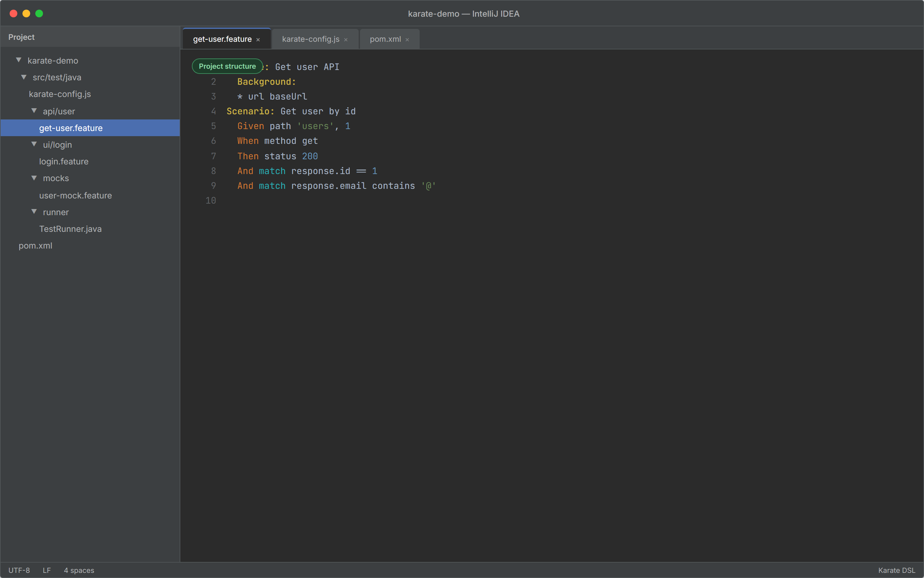The image size is (924, 578).
Task: Click the 'Background:' keyword in editor
Action: [267, 82]
